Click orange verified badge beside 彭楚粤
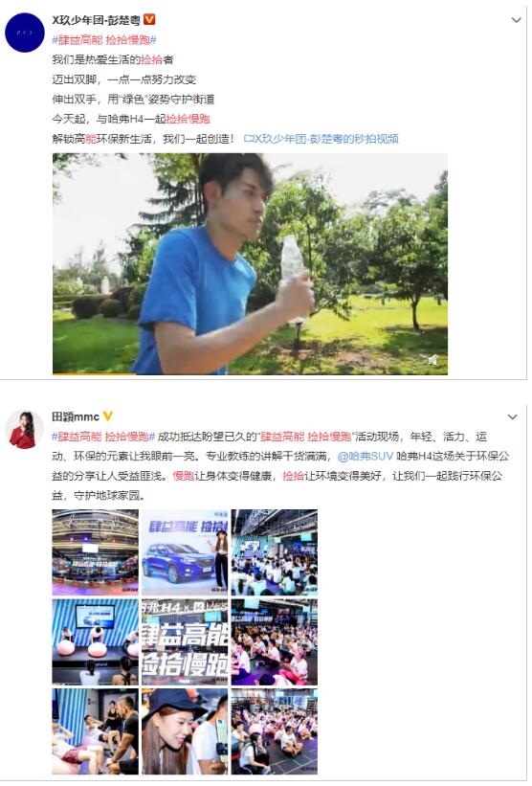 [149, 19]
